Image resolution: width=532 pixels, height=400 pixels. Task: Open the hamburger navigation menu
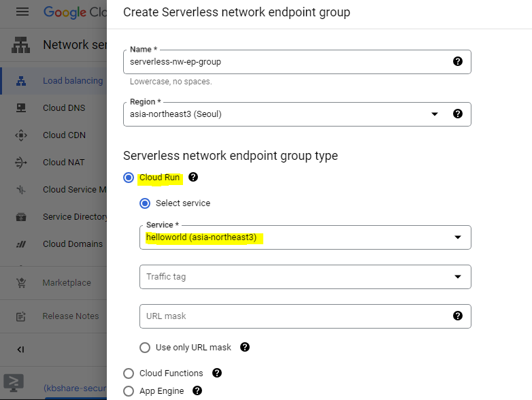click(x=22, y=12)
